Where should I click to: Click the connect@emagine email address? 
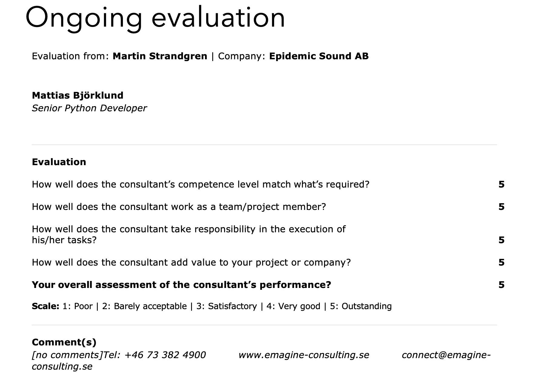coord(446,355)
